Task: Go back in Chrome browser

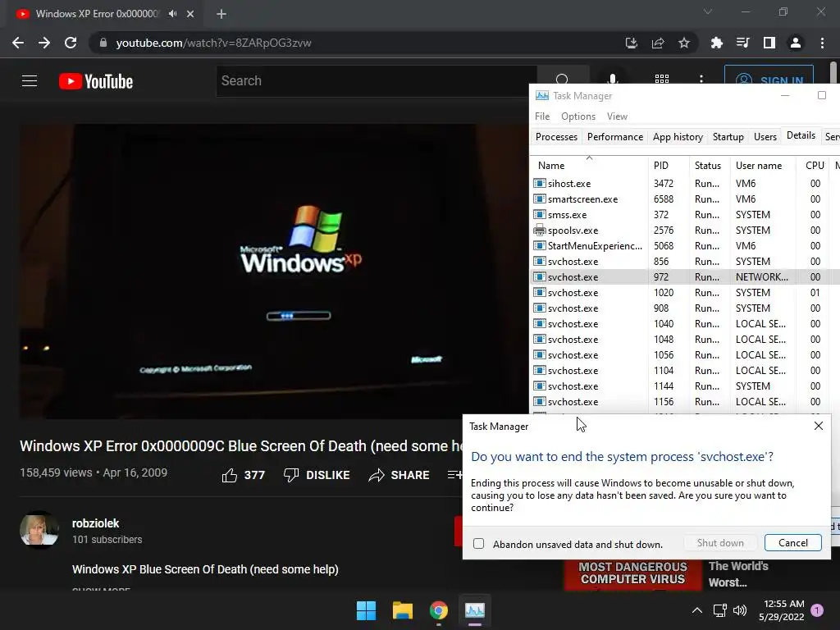Action: pos(18,43)
